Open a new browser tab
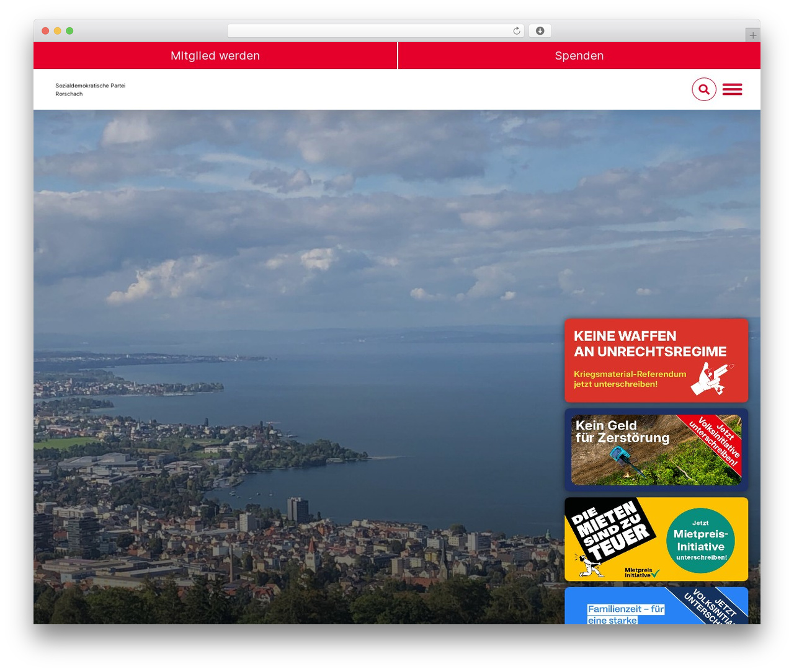 click(x=753, y=35)
